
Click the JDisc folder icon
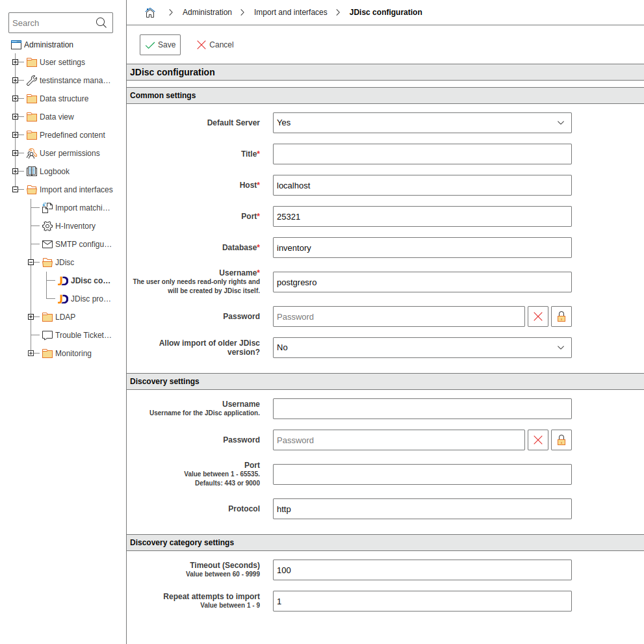point(47,263)
